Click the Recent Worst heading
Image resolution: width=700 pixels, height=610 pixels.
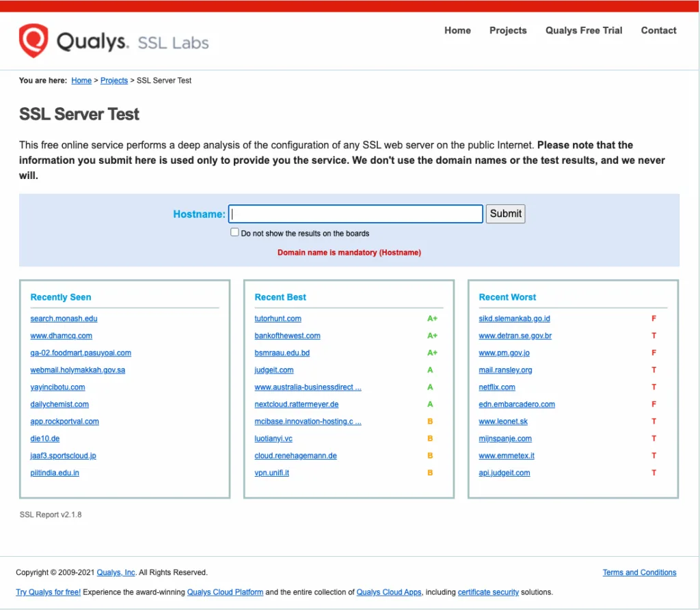(507, 297)
